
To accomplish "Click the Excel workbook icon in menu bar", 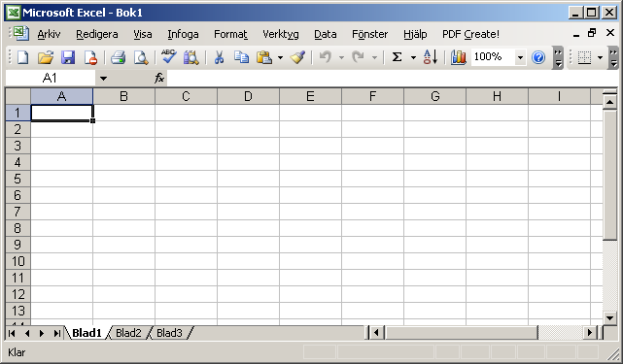I will (20, 34).
